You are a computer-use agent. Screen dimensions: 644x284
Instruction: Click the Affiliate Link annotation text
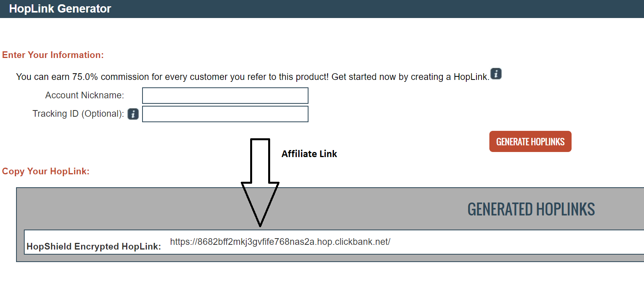[x=309, y=154]
